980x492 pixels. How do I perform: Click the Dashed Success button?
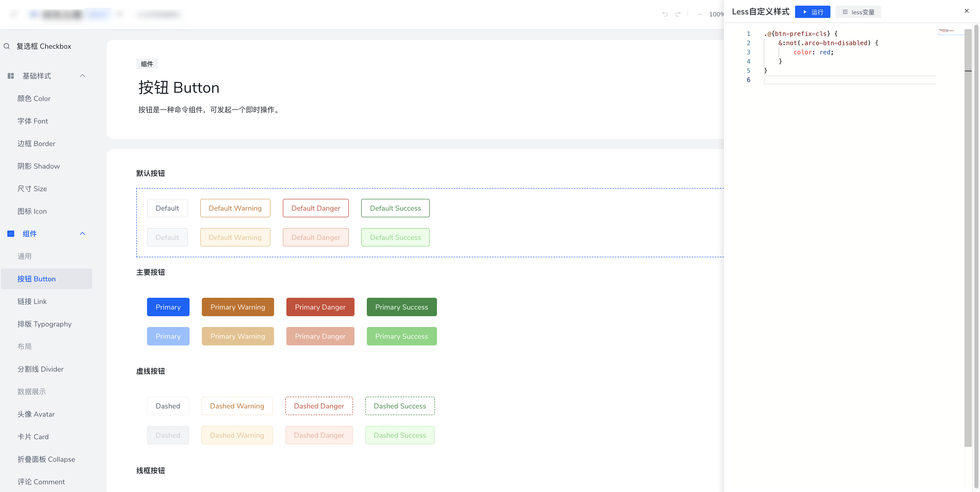(x=400, y=406)
